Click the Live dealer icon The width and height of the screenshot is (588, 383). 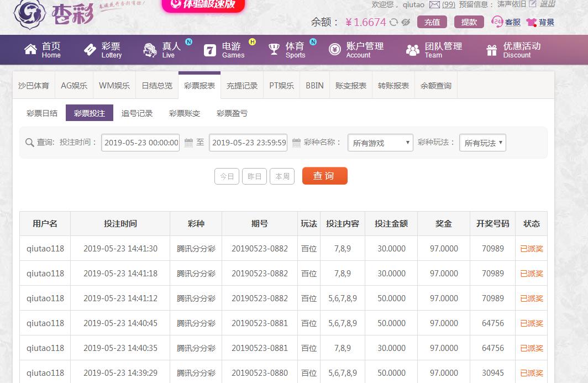(x=150, y=50)
